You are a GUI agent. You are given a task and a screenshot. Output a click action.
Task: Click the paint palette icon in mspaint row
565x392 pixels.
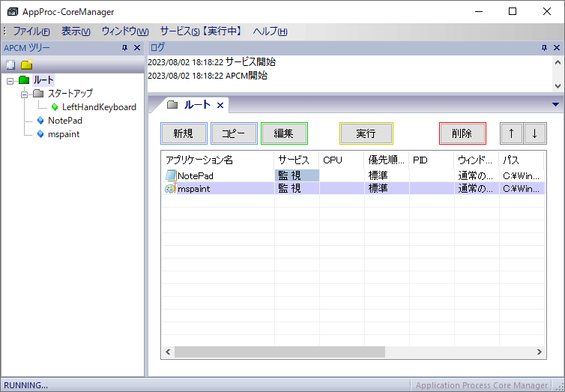pos(170,188)
